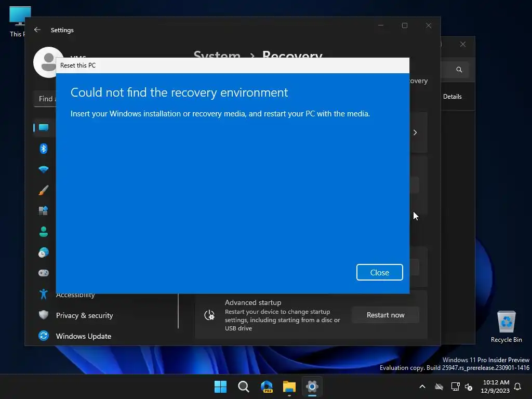Close the background window with X
The height and width of the screenshot is (399, 532).
click(x=463, y=44)
